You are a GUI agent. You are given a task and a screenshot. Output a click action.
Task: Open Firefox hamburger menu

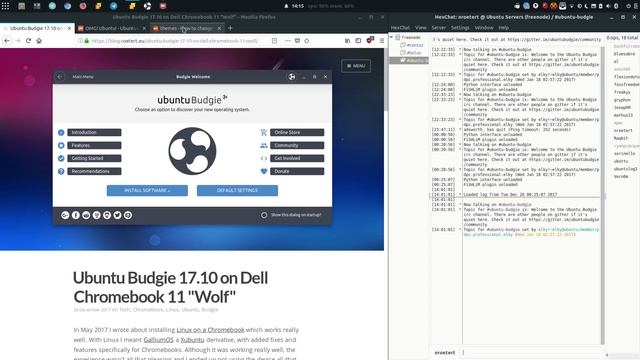382,41
